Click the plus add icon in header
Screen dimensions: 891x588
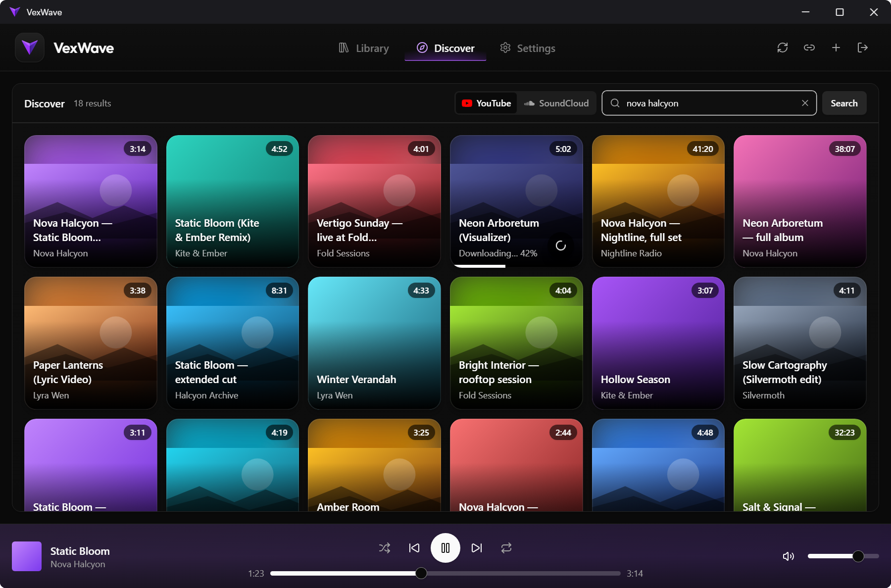point(836,48)
